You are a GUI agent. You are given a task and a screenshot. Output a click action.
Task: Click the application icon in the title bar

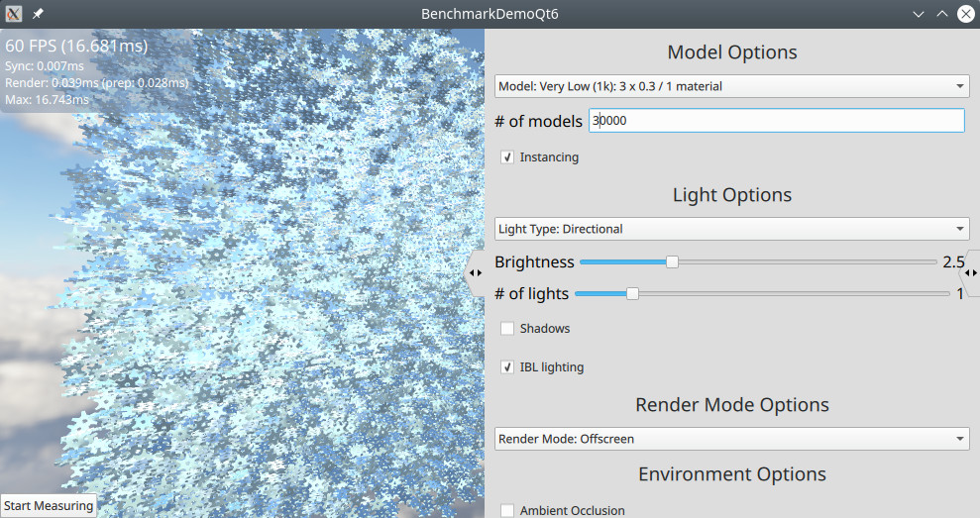coord(14,14)
